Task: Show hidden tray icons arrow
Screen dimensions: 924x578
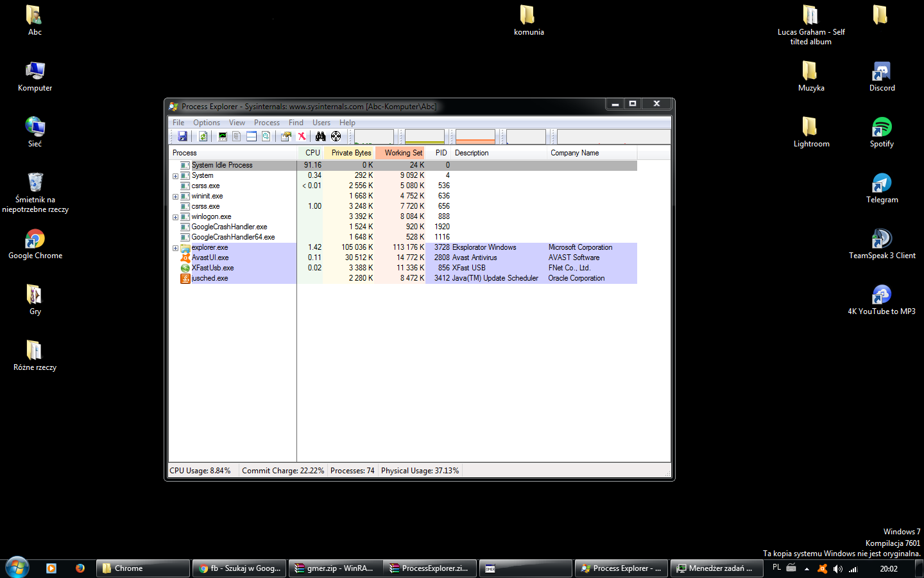Action: pos(807,569)
